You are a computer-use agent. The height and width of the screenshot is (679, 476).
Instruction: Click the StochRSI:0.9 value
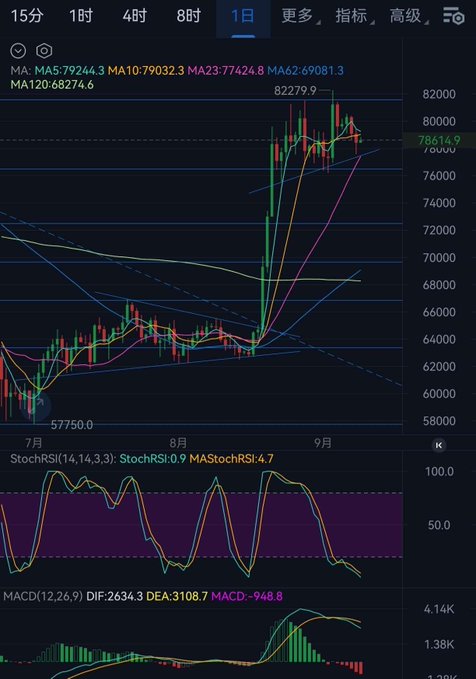[x=153, y=459]
